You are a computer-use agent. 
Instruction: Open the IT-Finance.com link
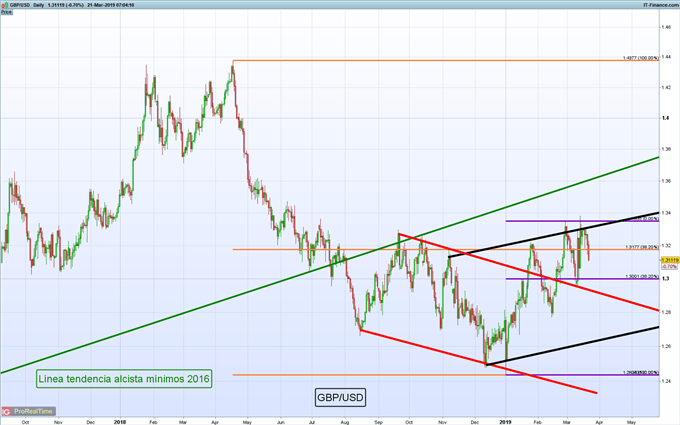[661, 5]
